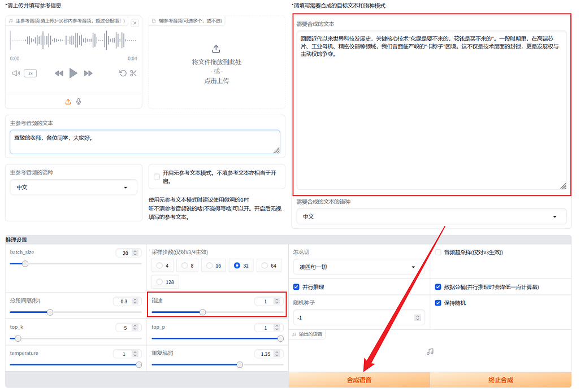The height and width of the screenshot is (392, 585).
Task: Click the volume speaker icon
Action: [x=16, y=73]
